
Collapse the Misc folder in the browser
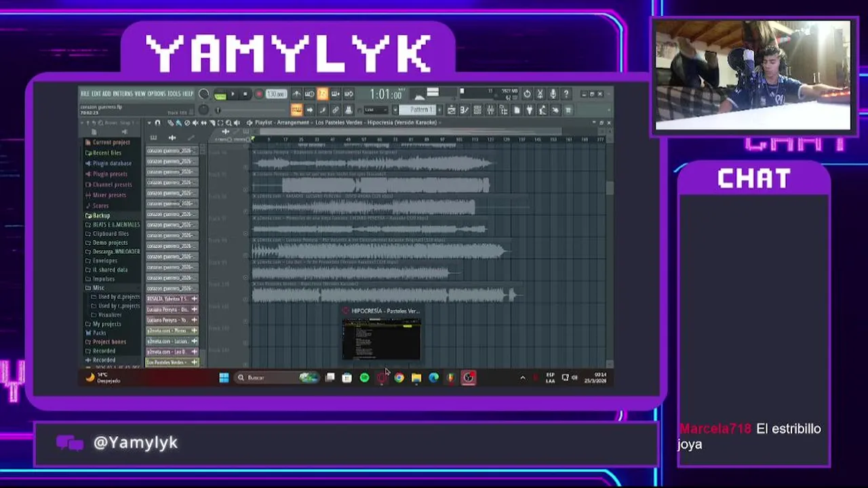[x=98, y=287]
